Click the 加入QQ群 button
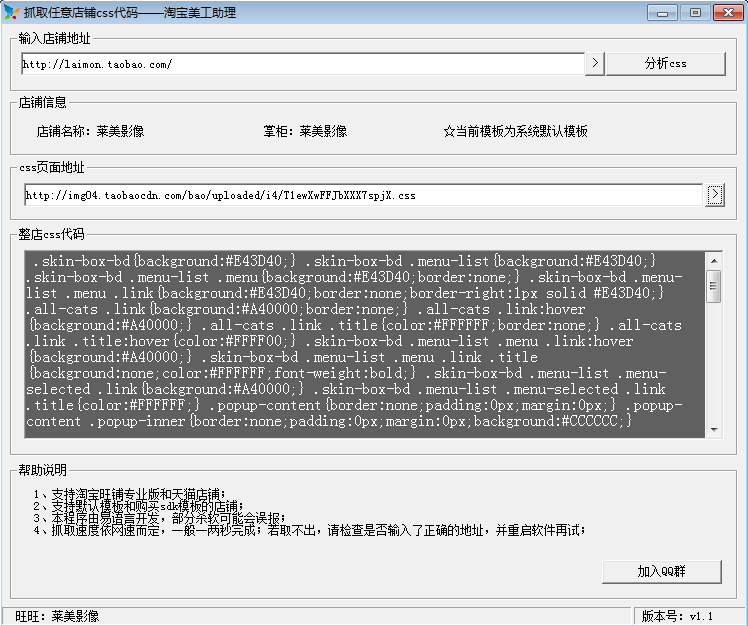 click(662, 571)
